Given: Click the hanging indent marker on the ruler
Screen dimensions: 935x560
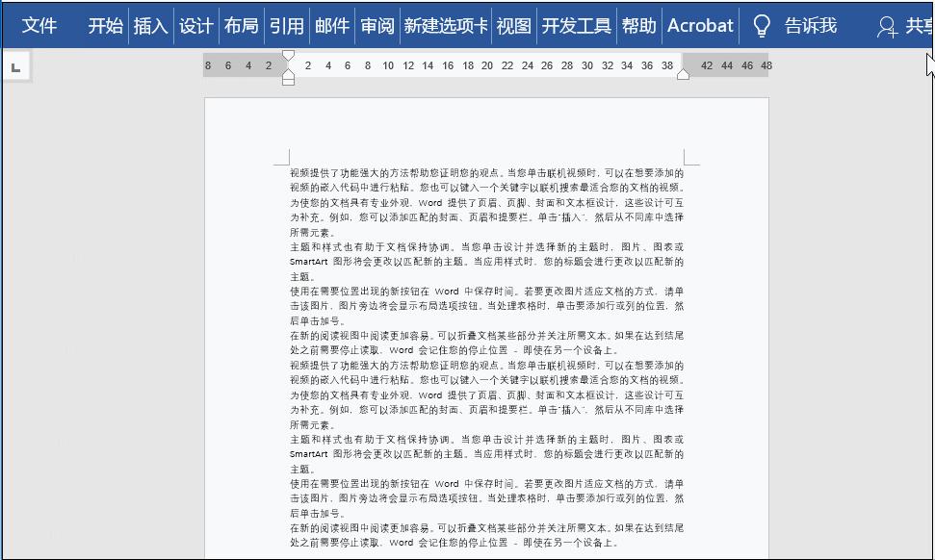Looking at the screenshot, I should tap(288, 72).
